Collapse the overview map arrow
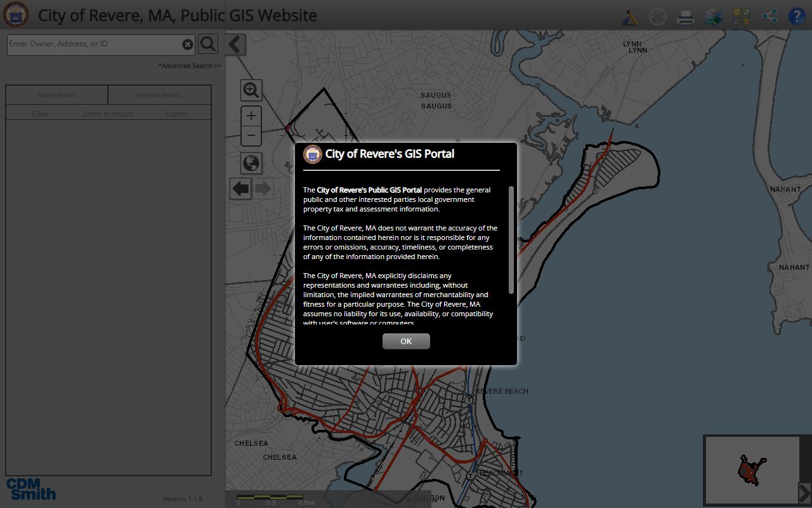The width and height of the screenshot is (812, 508). pyautogui.click(x=804, y=492)
